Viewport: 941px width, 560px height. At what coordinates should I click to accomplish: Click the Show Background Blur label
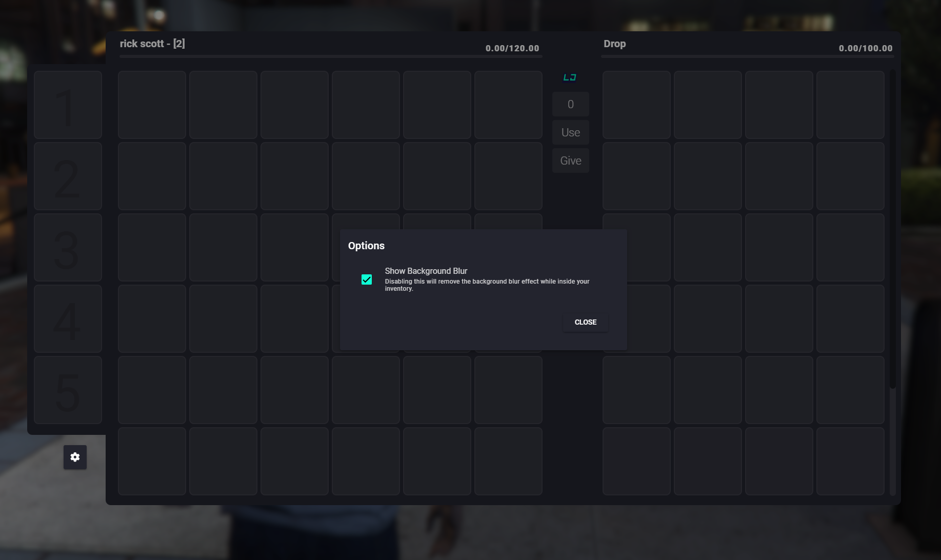click(x=426, y=271)
